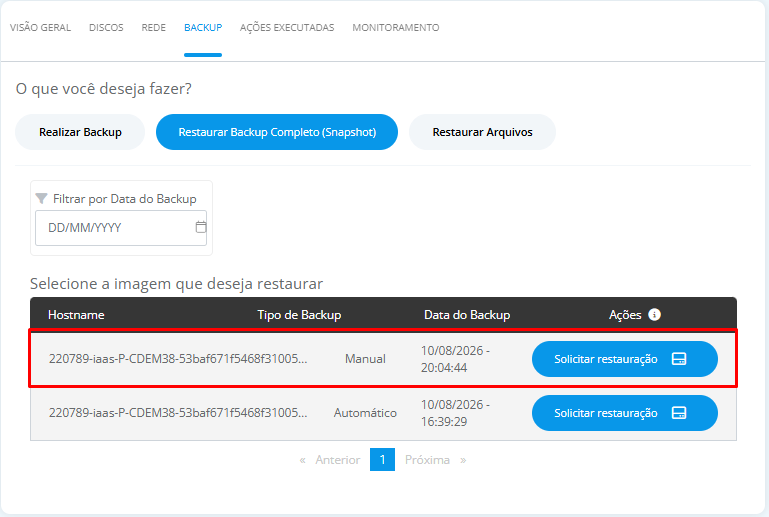Image resolution: width=769 pixels, height=517 pixels.
Task: Click the Realizar Backup button
Action: click(x=80, y=132)
